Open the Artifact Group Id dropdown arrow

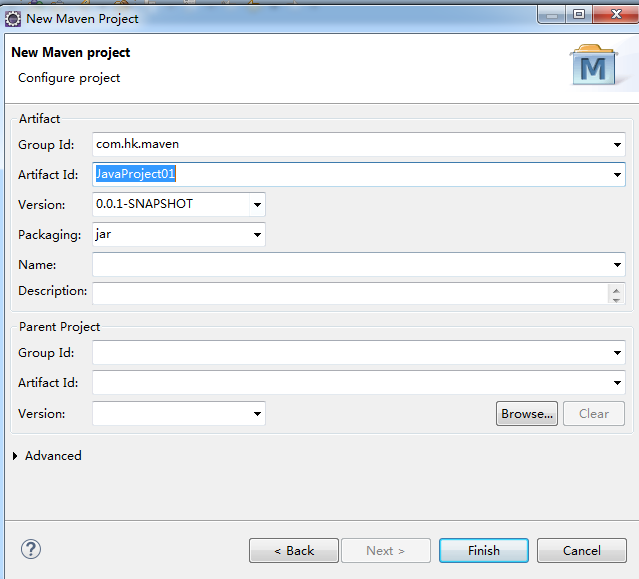pos(617,145)
